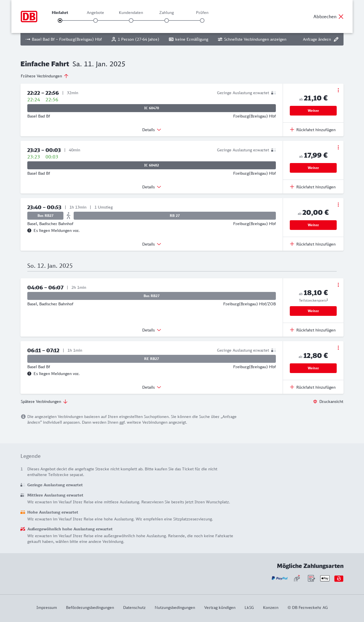
Task: Click Weiter for the 17,99 € offer
Action: click(x=313, y=168)
